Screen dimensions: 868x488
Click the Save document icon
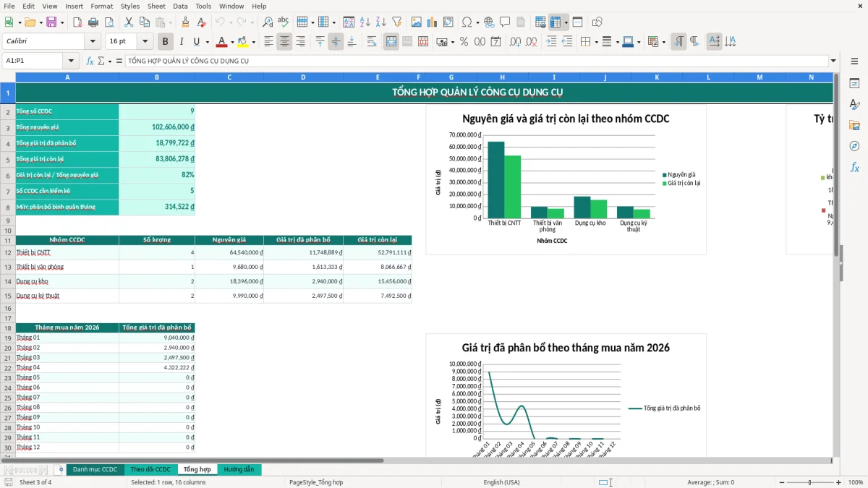click(51, 22)
